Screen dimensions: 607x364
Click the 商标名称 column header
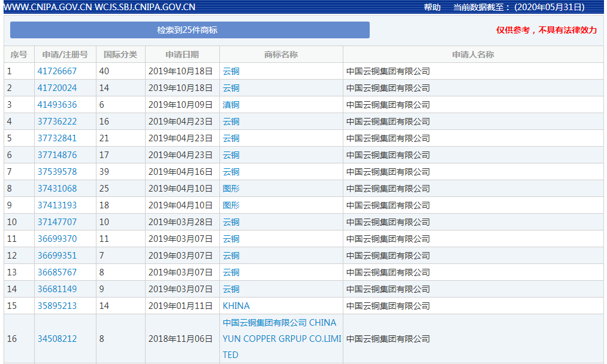click(281, 54)
